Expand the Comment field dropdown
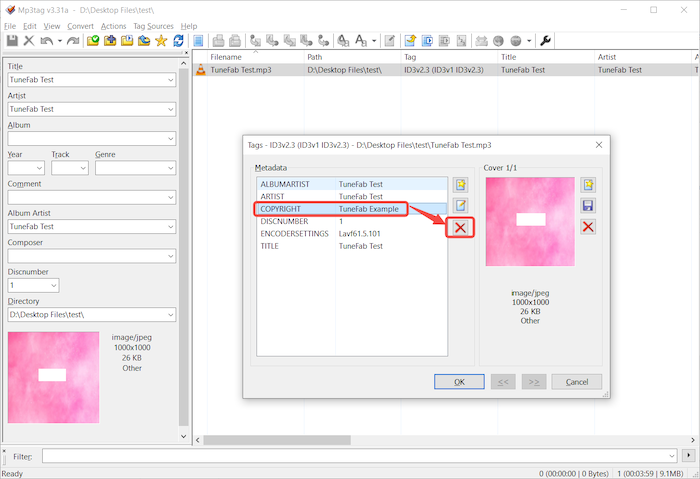This screenshot has height=479, width=700. [171, 197]
